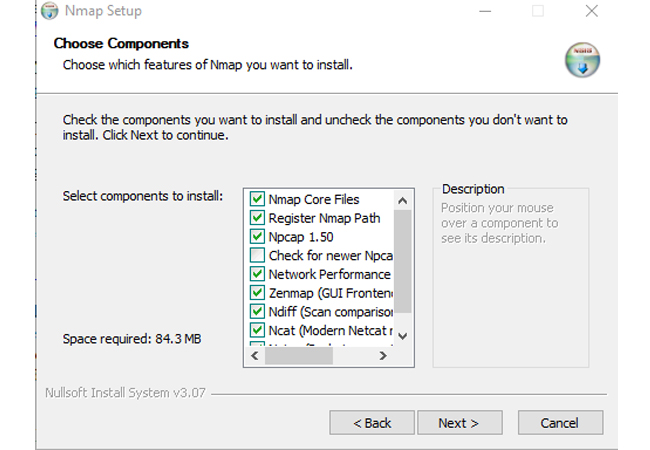Cancel the Nmap installation
Viewport: 650px width, 450px height.
tap(560, 423)
